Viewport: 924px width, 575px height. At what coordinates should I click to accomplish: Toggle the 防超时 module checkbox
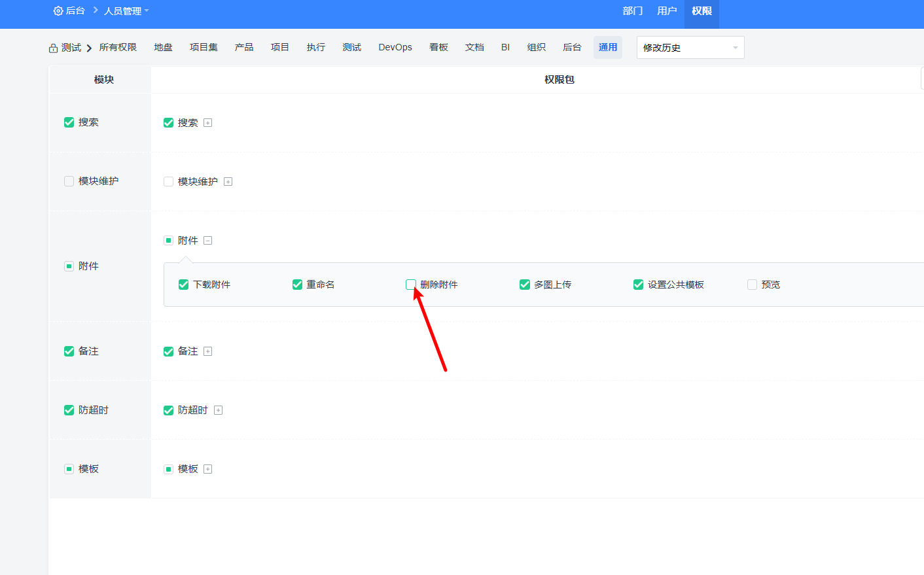[x=69, y=410]
